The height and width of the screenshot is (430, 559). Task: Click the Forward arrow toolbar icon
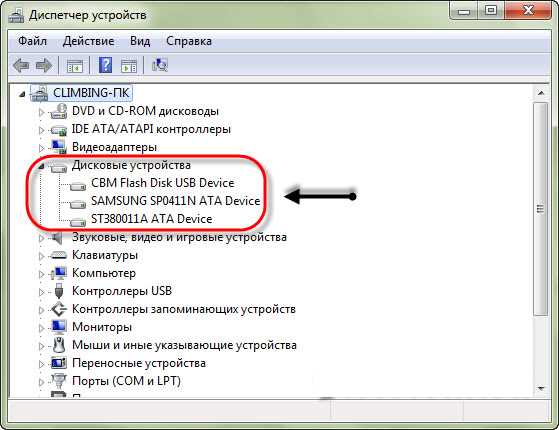click(x=44, y=65)
